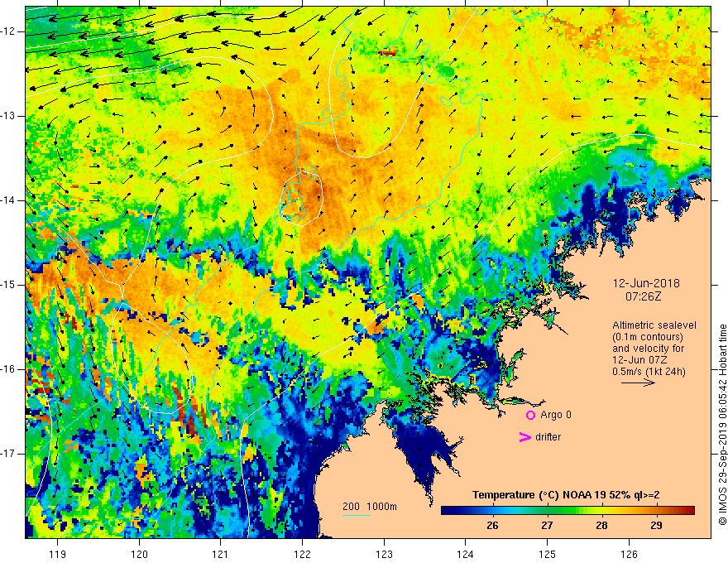Image resolution: width=728 pixels, height=563 pixels.
Task: Click the '12-Jun 07Z' caption line
Action: pos(640,360)
